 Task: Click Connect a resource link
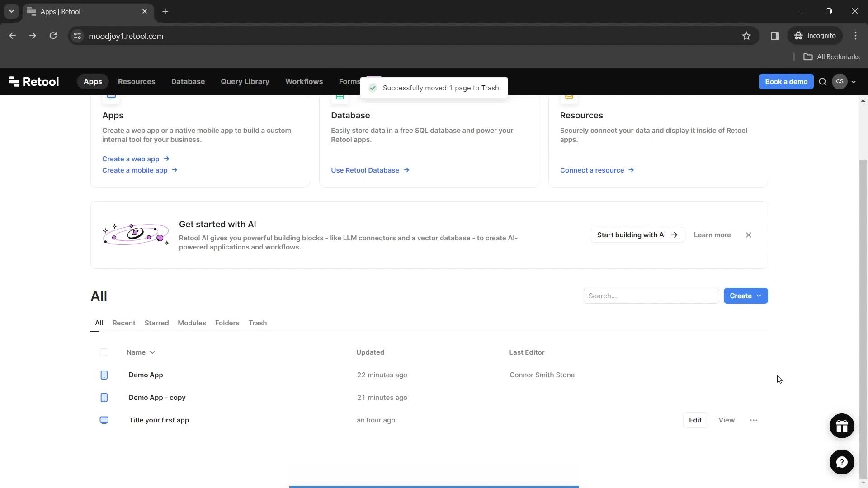click(597, 170)
